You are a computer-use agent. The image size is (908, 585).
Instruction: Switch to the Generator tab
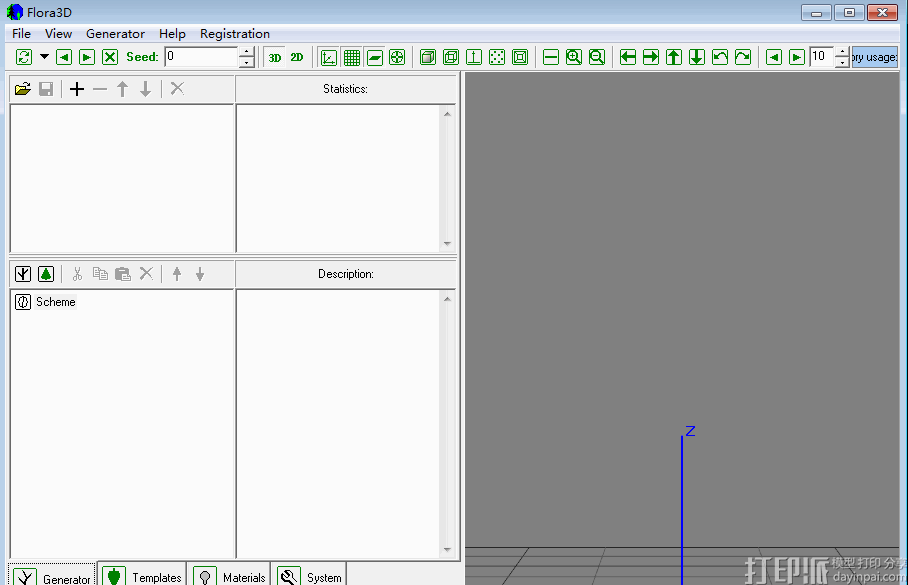click(52, 575)
